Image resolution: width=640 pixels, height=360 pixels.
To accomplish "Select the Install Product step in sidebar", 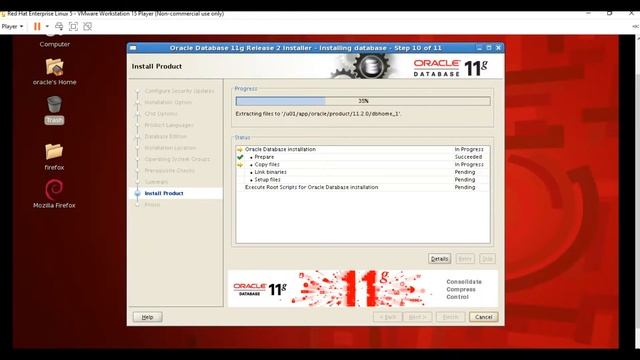I will [164, 193].
